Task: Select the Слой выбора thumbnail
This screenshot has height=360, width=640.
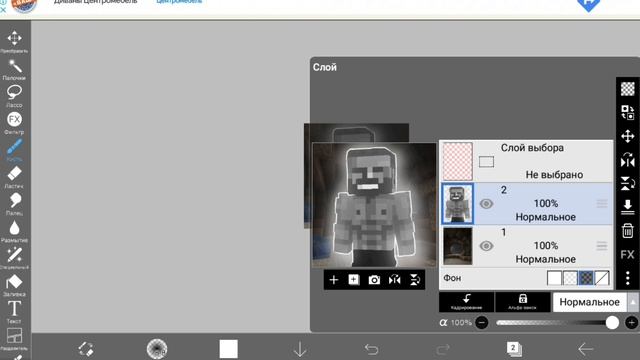Action: (458, 161)
